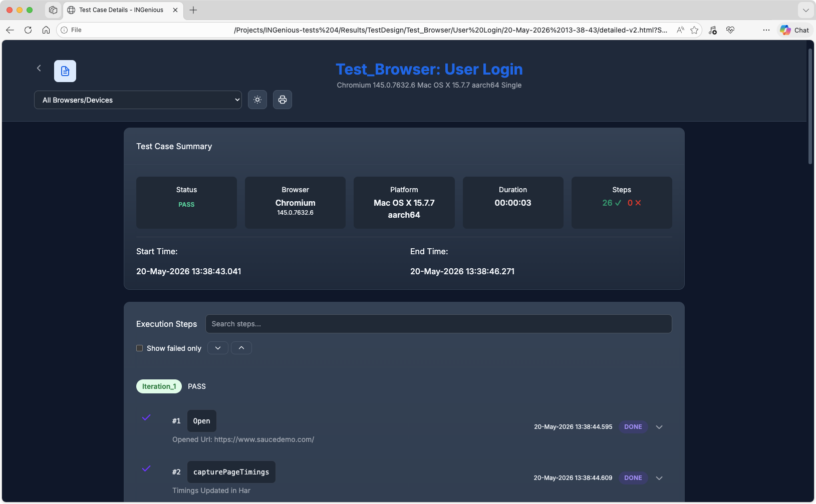Click the capturePageTimings step label
This screenshot has width=816, height=504.
(231, 472)
